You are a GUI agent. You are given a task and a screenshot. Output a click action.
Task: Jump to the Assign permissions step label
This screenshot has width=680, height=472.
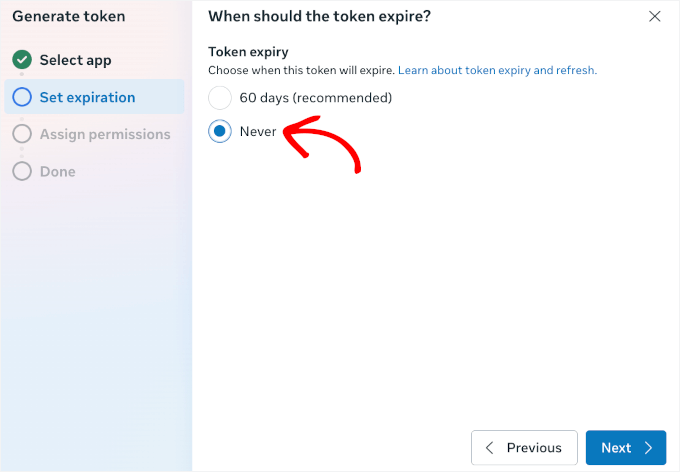click(x=105, y=134)
